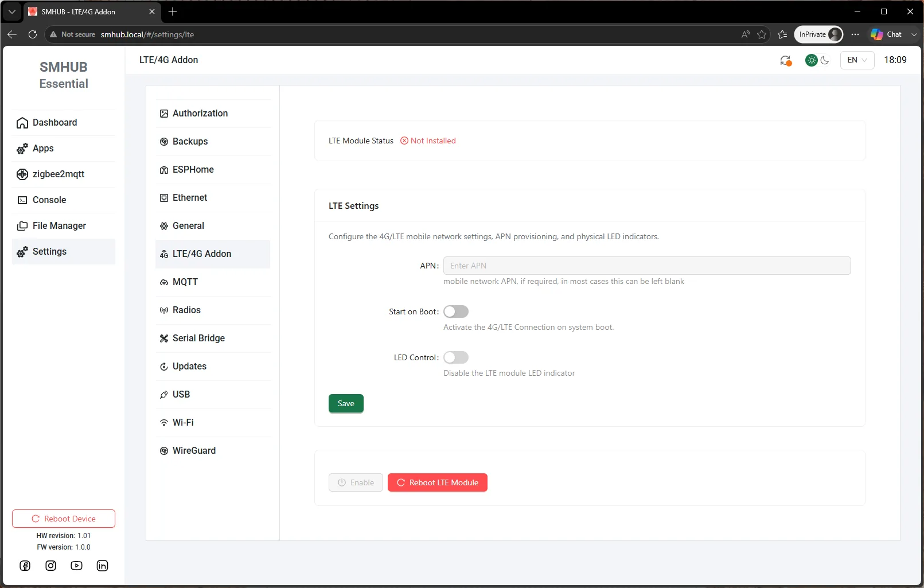Open the Instagram link icon

51,566
